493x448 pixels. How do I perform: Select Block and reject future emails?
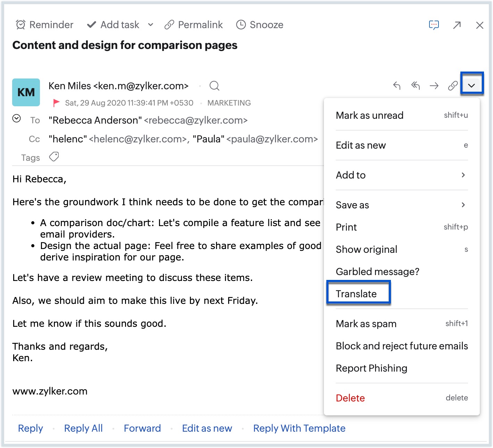click(x=402, y=346)
